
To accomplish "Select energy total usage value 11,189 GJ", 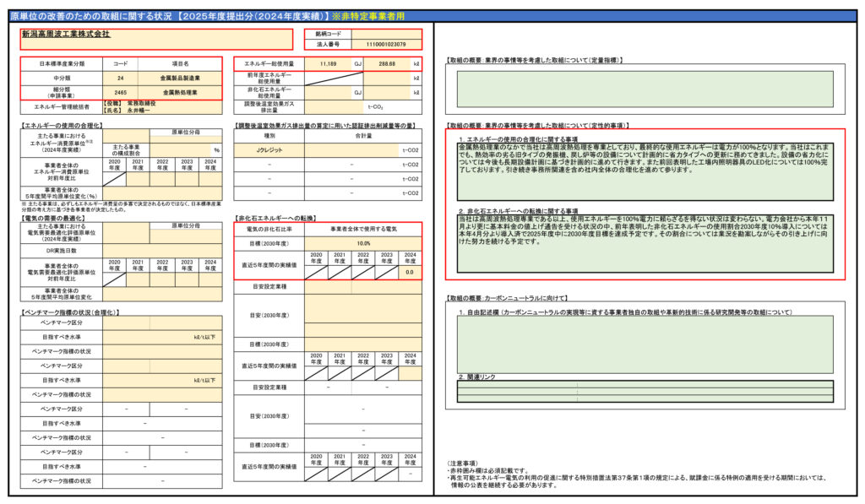I will click(x=329, y=63).
